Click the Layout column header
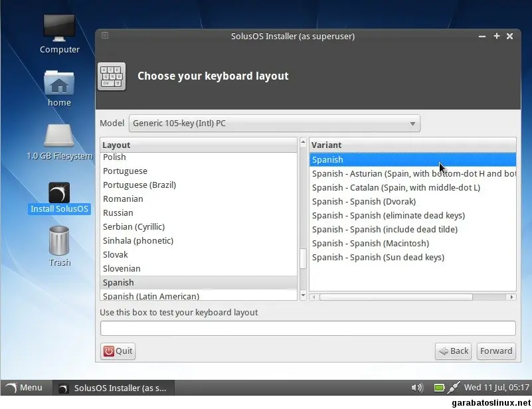532x409 pixels. [x=199, y=145]
